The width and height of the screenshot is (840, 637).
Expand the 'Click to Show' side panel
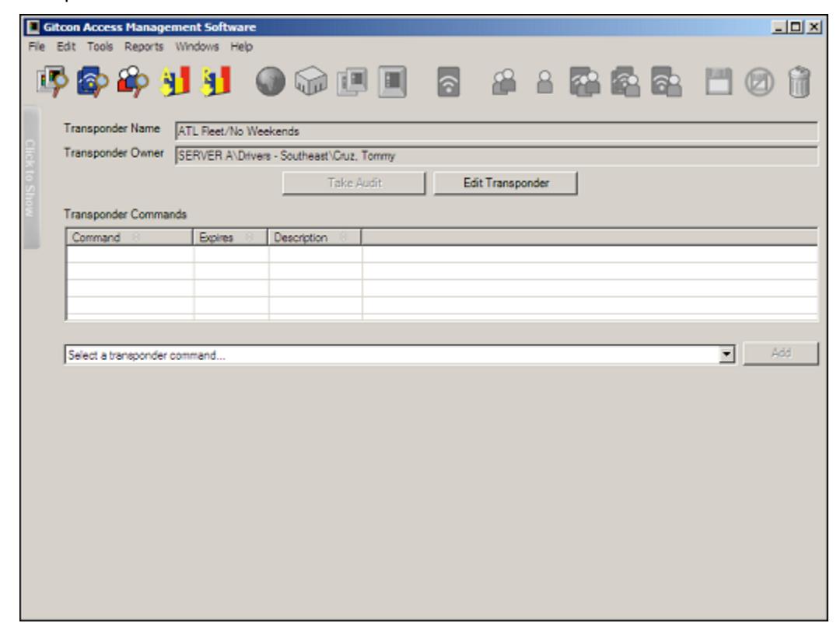(30, 178)
